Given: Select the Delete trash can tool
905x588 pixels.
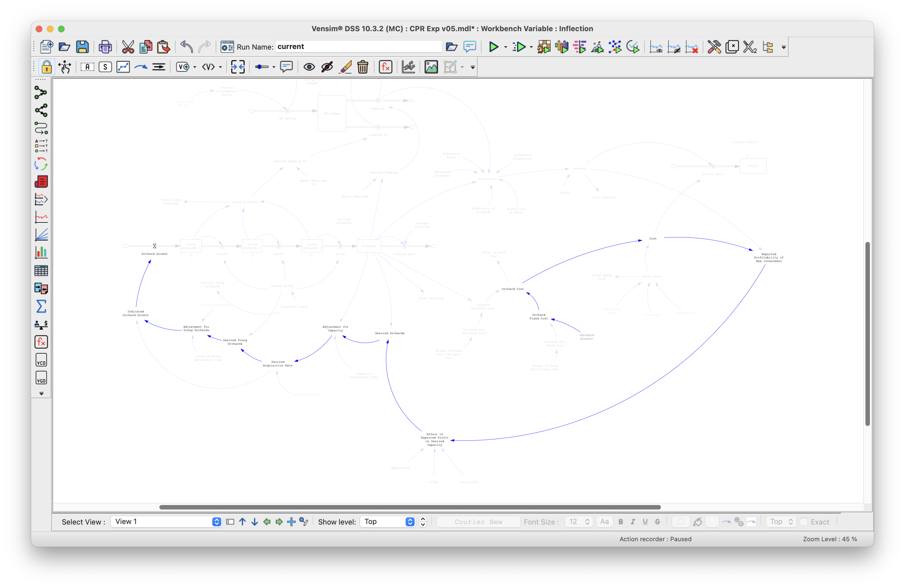Looking at the screenshot, I should click(x=363, y=67).
